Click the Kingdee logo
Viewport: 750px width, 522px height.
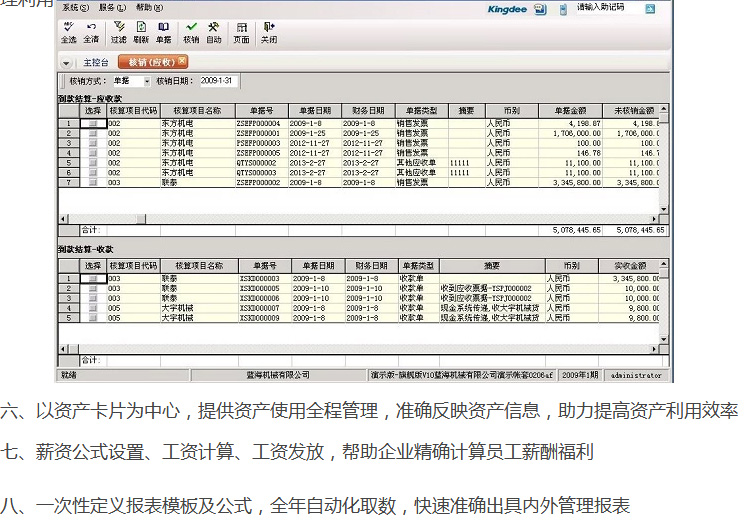point(507,9)
